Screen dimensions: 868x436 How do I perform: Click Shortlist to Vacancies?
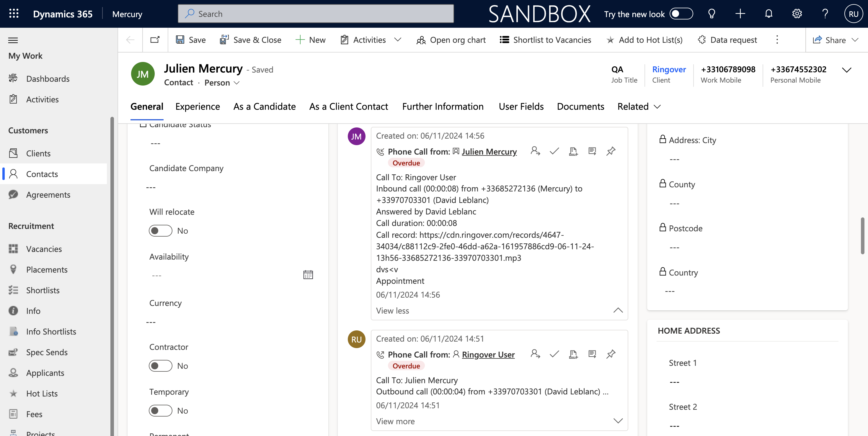[545, 40]
